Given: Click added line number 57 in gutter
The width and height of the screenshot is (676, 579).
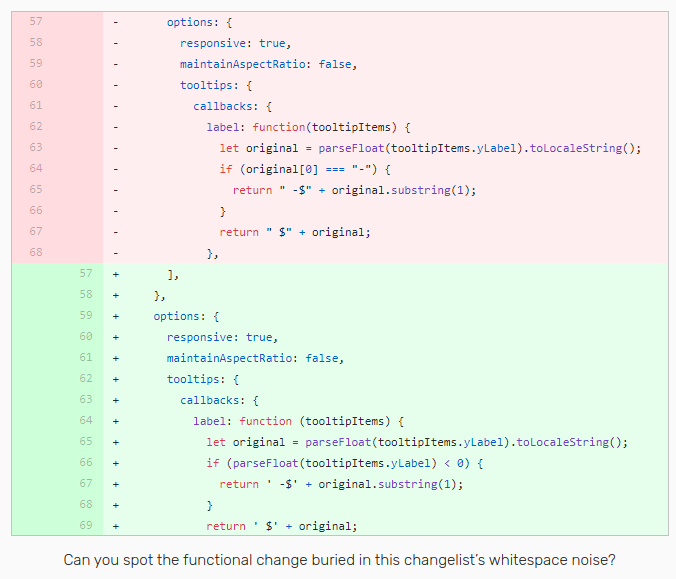Looking at the screenshot, I should click(x=85, y=273).
